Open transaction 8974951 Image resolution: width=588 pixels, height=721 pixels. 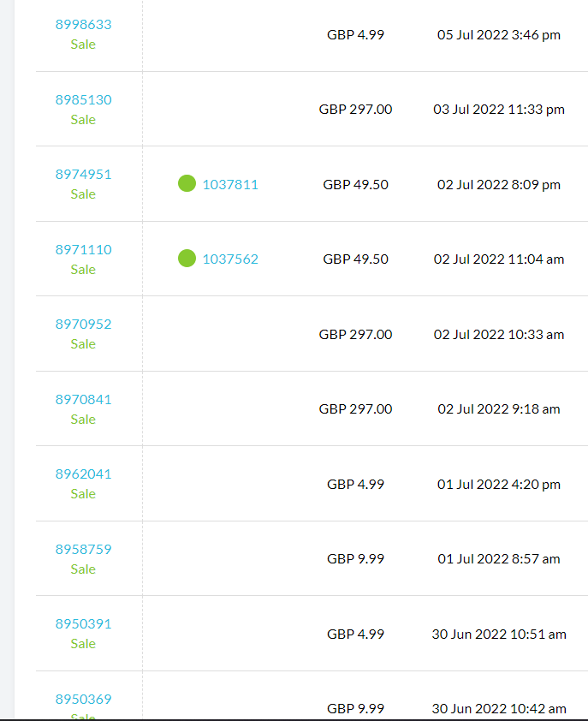pyautogui.click(x=83, y=174)
